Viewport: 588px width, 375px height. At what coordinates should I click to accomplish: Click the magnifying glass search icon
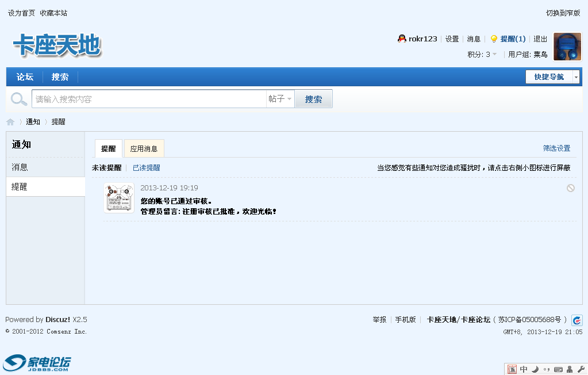tap(18, 98)
